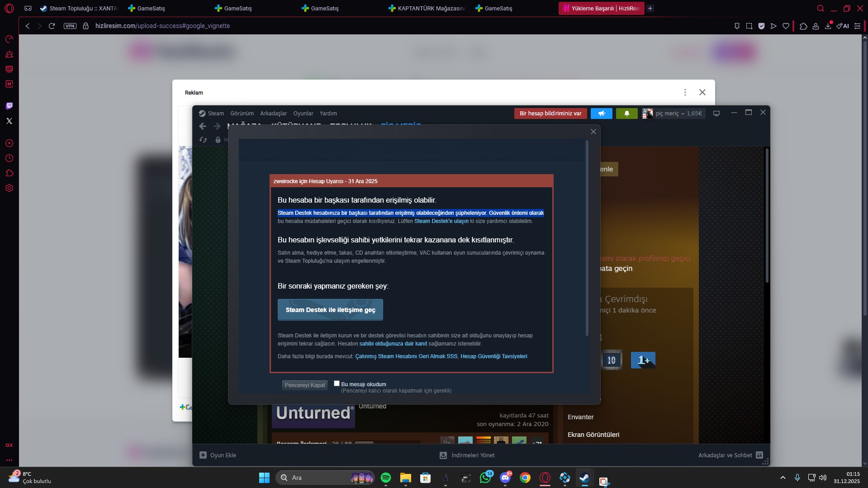The height and width of the screenshot is (488, 868).
Task: Add page to bookmarks with heart icon
Action: pyautogui.click(x=786, y=26)
